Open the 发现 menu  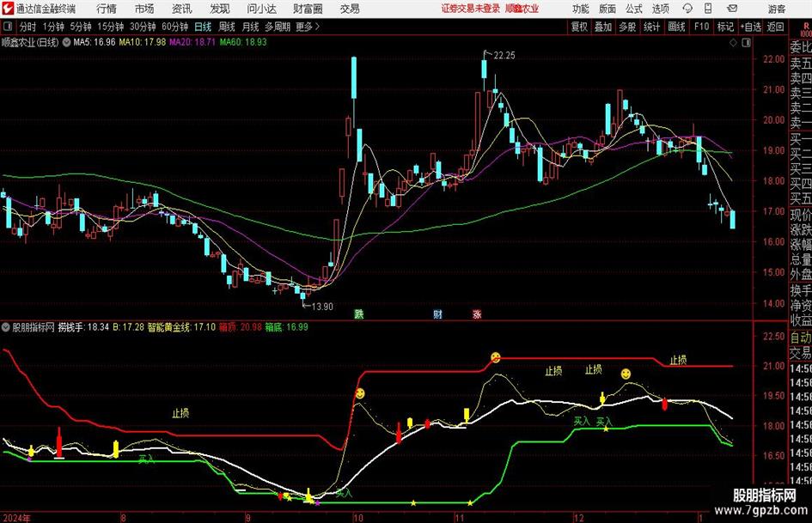pos(220,9)
